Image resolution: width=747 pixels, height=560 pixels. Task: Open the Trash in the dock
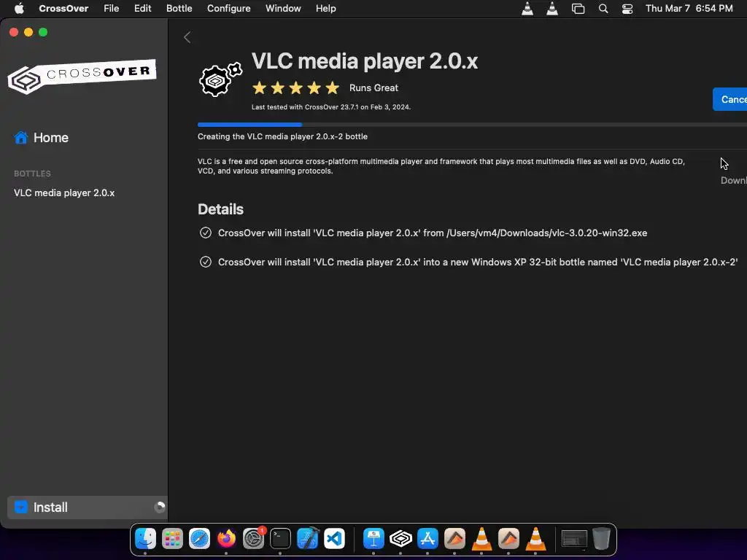pos(601,539)
